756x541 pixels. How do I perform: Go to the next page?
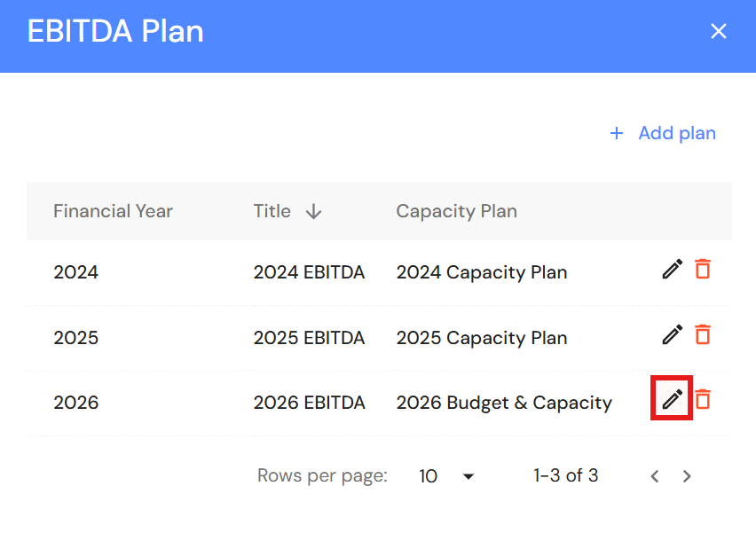point(687,476)
